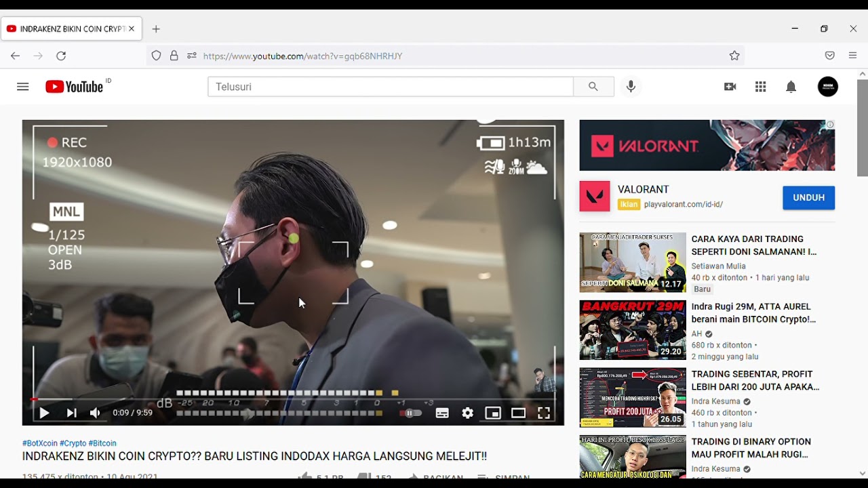Screen dimensions: 868x488
Task: Click the search magnifier button
Action: click(x=593, y=87)
